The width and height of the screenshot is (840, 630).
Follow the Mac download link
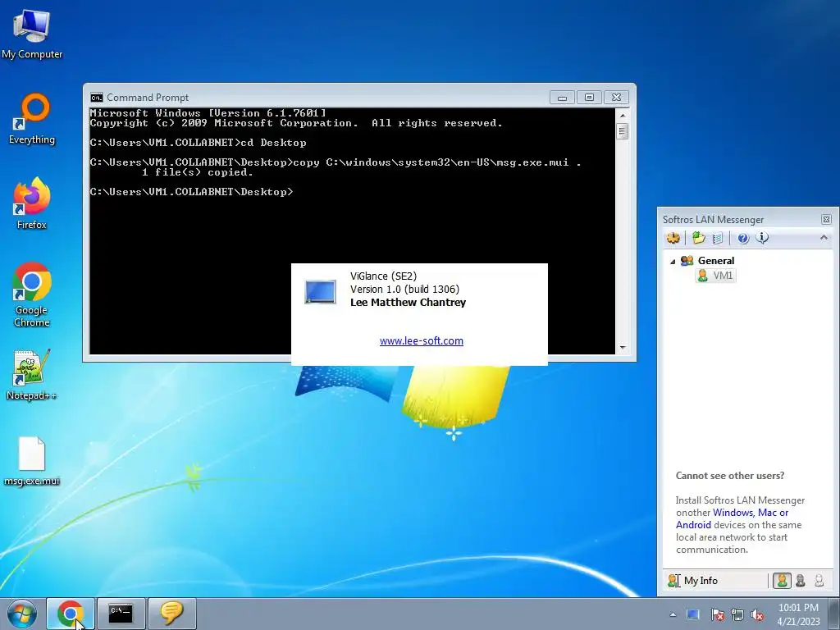(x=767, y=513)
